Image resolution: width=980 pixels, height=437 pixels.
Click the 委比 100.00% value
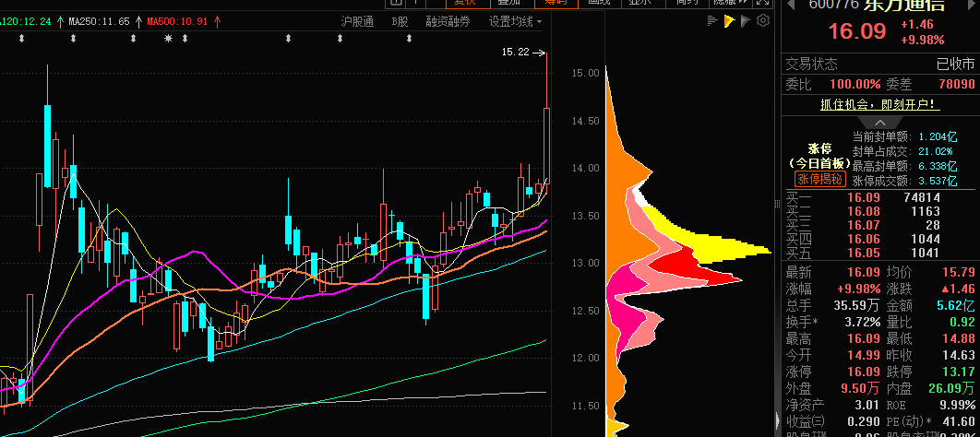point(855,84)
